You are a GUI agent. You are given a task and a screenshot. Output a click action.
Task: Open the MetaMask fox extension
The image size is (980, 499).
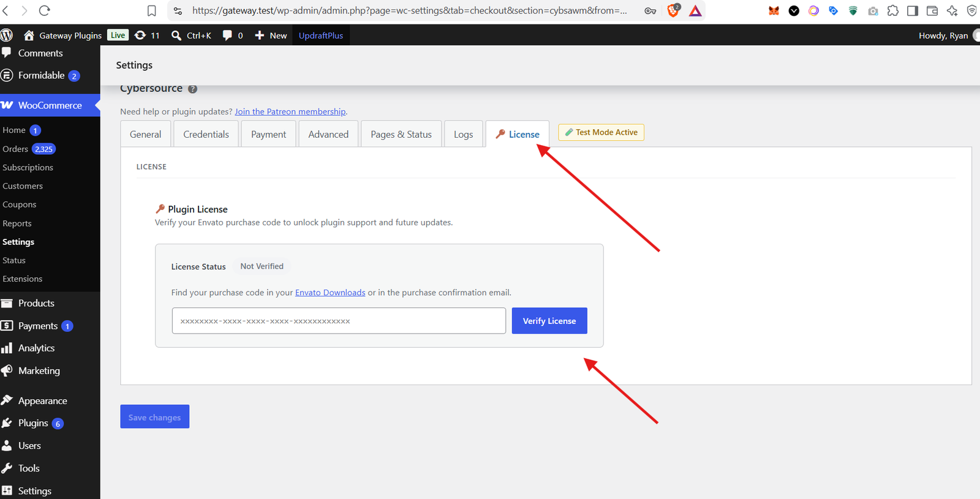click(774, 10)
